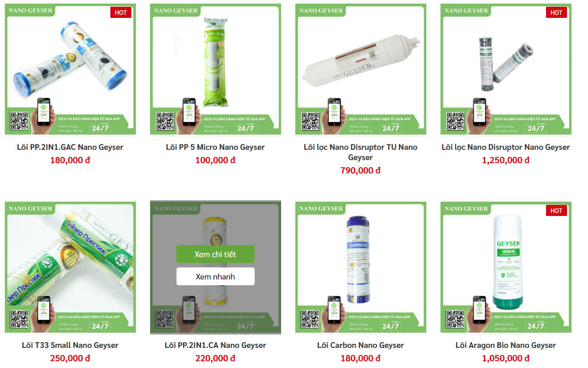Screen dimensions: 588x368
Task: Click the Xem chi tiết button
Action: (215, 254)
